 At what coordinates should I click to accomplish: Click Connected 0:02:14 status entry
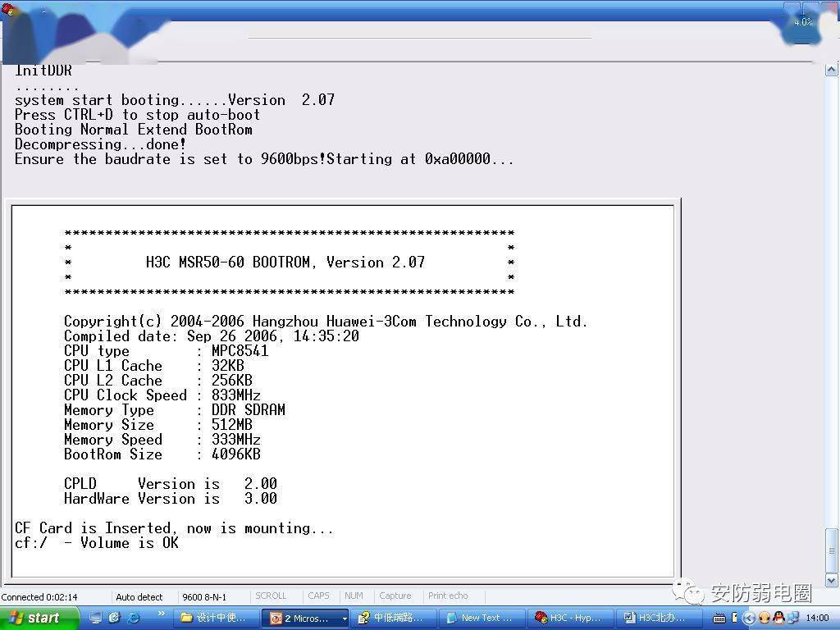(x=39, y=597)
